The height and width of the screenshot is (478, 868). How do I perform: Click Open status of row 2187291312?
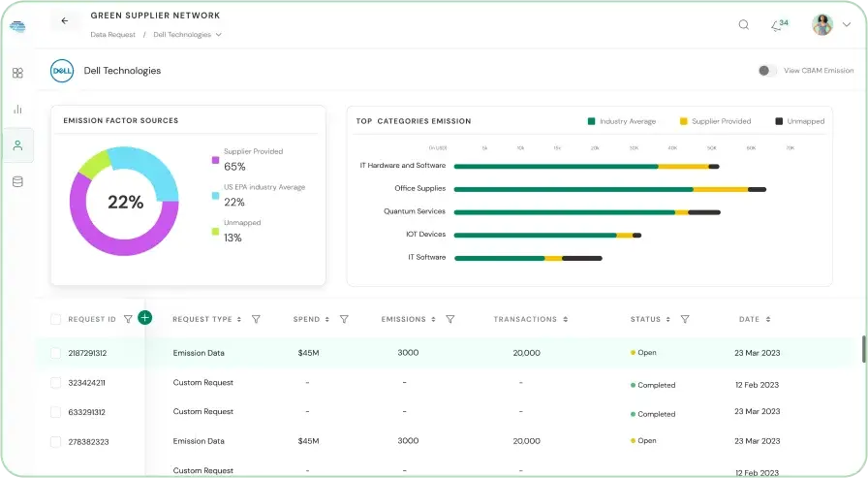643,353
